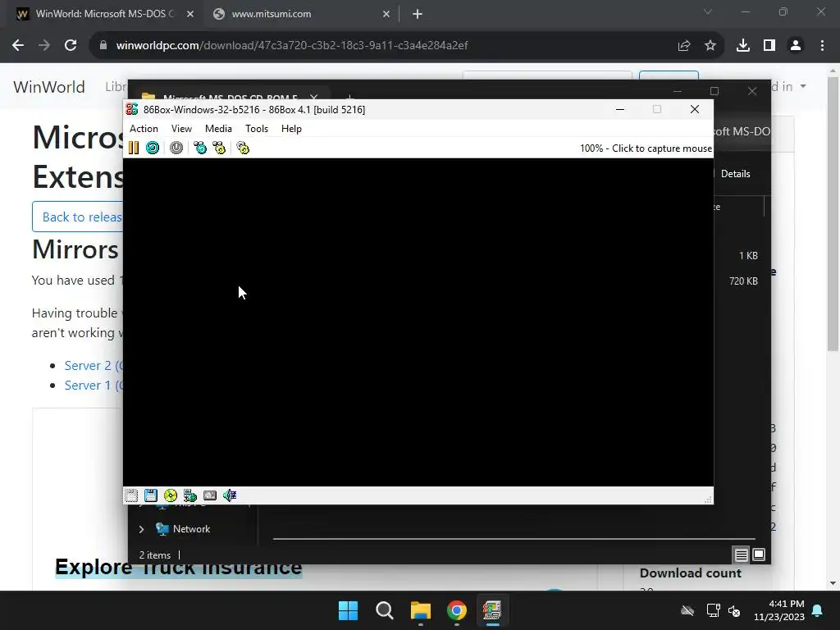Reload the winworldpc page

(x=71, y=46)
